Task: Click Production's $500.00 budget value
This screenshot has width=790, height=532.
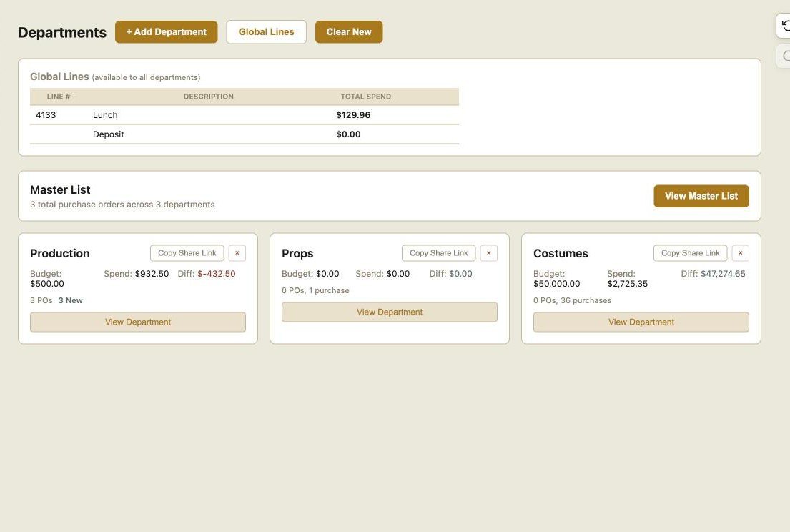Action: click(47, 284)
